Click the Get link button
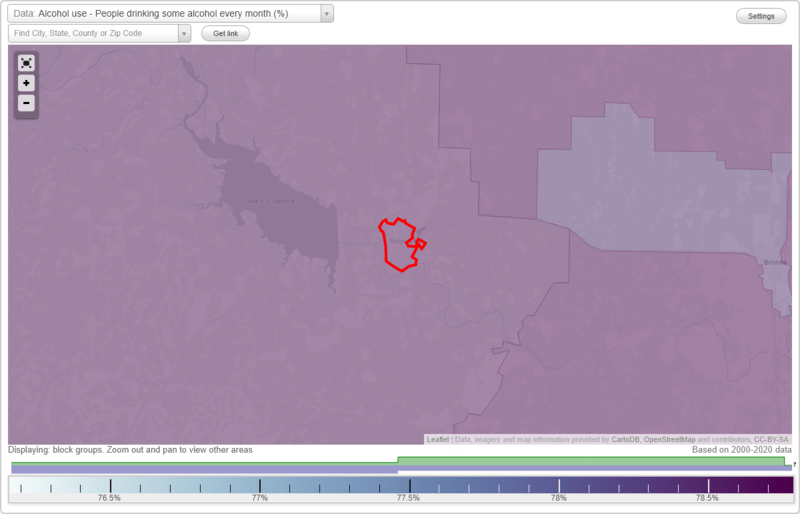 coord(226,34)
